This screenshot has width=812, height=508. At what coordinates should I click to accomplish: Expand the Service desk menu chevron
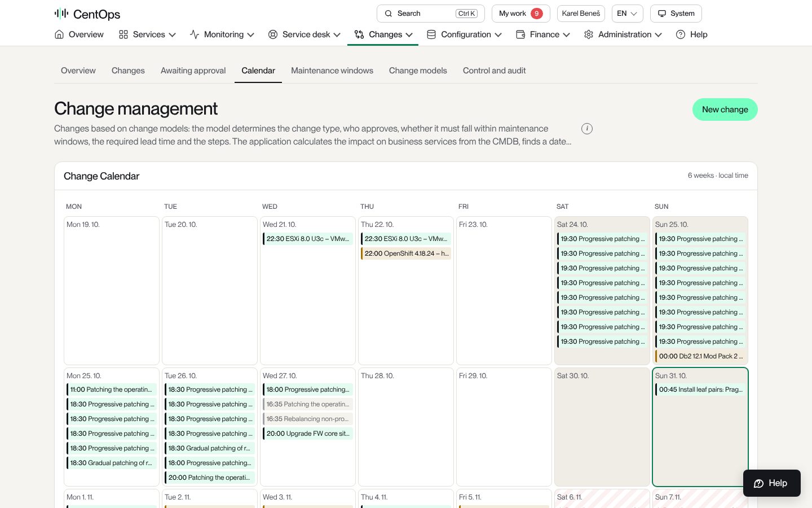(x=337, y=34)
